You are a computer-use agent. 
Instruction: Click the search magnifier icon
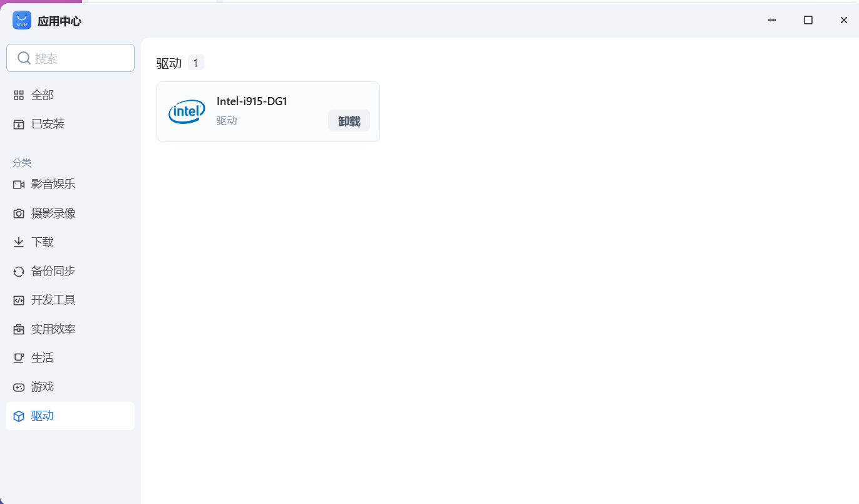24,58
